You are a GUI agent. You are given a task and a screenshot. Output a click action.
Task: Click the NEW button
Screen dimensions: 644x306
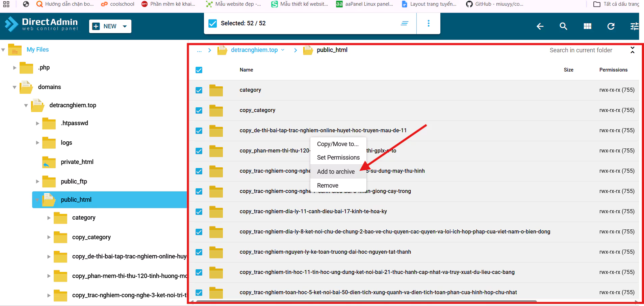110,26
